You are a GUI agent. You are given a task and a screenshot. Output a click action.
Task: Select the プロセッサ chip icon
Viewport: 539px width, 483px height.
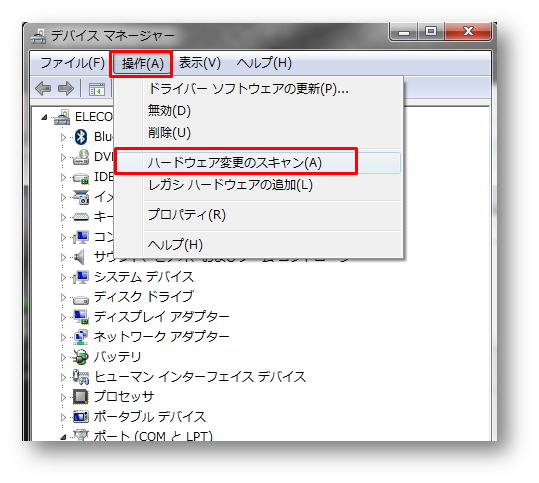pyautogui.click(x=81, y=396)
